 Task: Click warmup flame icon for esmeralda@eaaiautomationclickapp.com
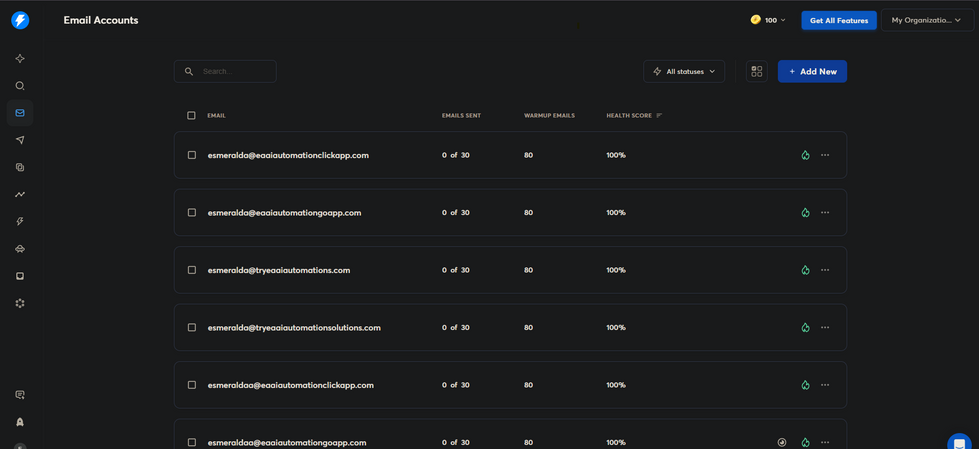point(805,155)
